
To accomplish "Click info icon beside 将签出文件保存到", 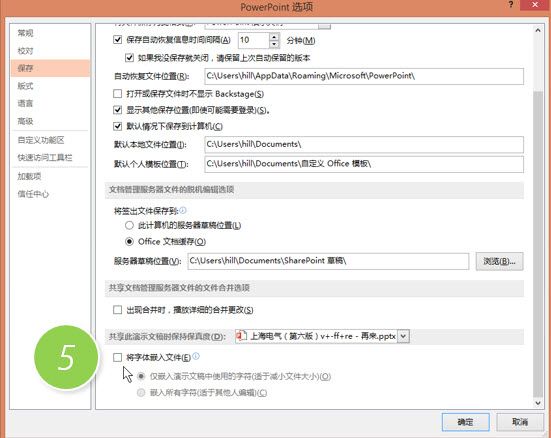I will point(183,210).
